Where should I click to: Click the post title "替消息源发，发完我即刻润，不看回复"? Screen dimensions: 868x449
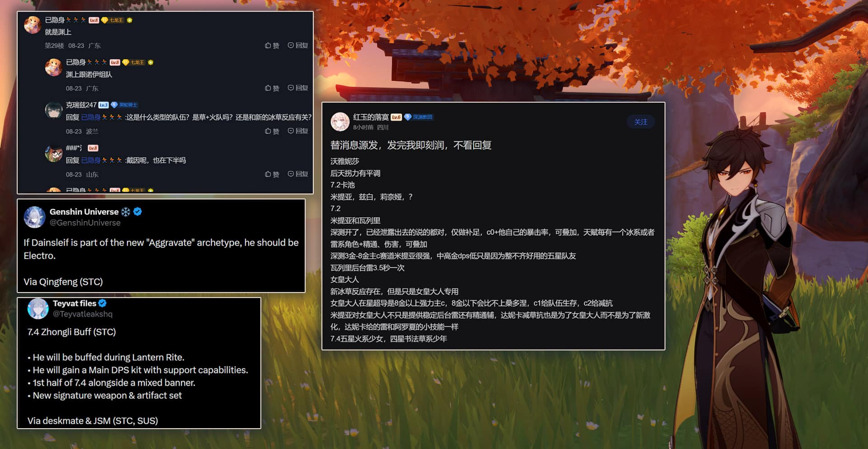point(411,145)
